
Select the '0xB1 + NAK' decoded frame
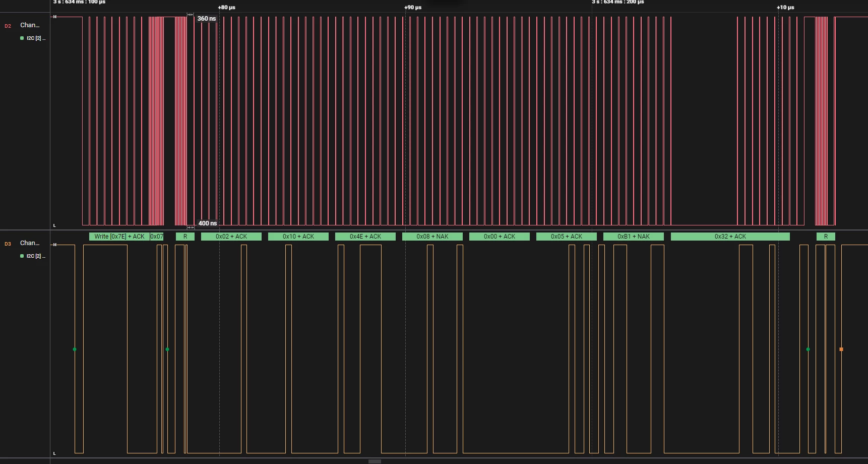(634, 237)
